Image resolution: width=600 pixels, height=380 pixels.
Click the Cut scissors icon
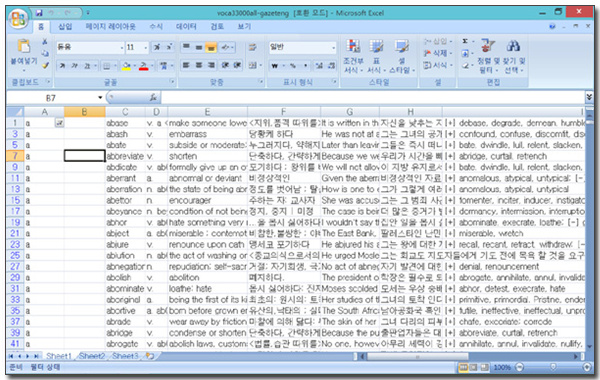45,41
